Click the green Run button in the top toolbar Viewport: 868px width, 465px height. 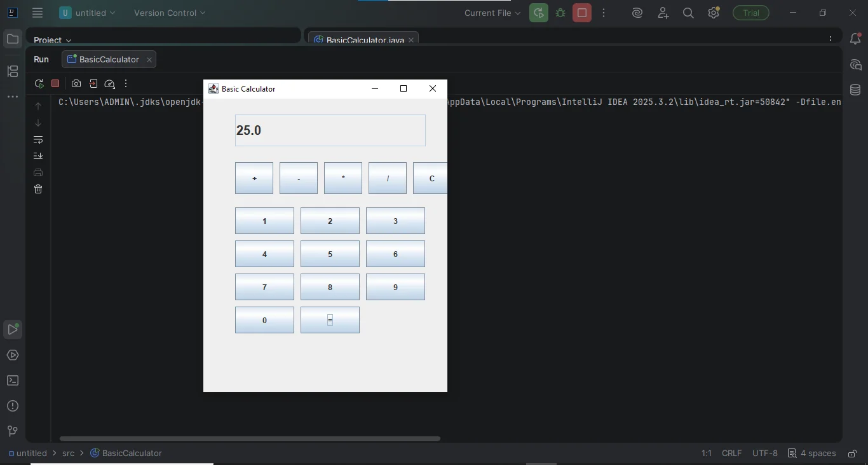tap(539, 13)
